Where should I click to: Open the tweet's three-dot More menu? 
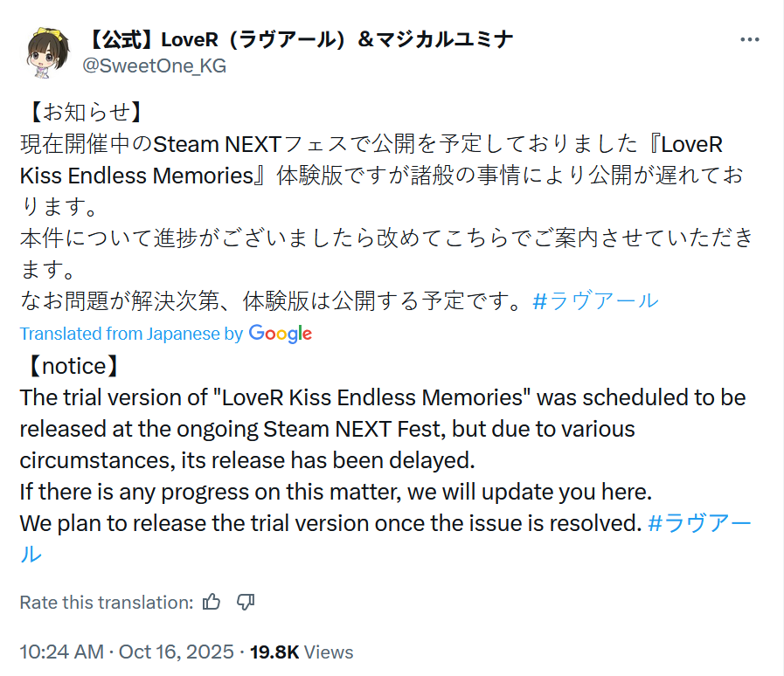click(749, 39)
